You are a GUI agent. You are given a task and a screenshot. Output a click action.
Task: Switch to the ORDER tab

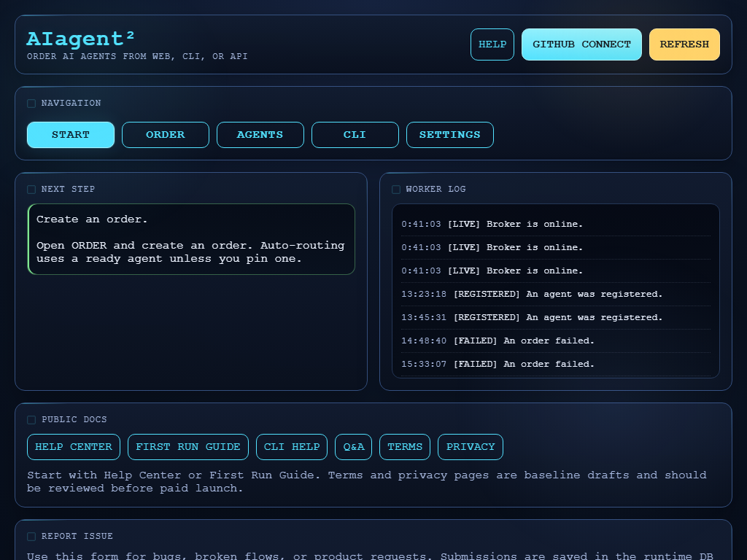[165, 135]
